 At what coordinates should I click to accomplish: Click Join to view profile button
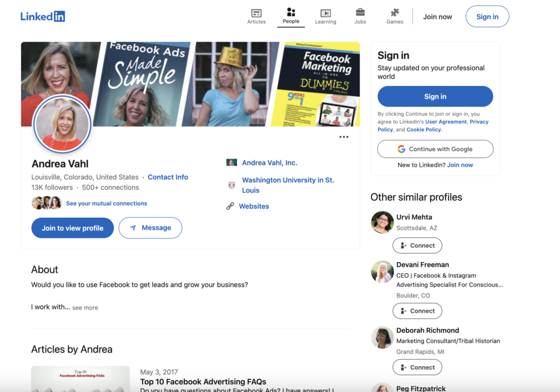click(x=73, y=228)
